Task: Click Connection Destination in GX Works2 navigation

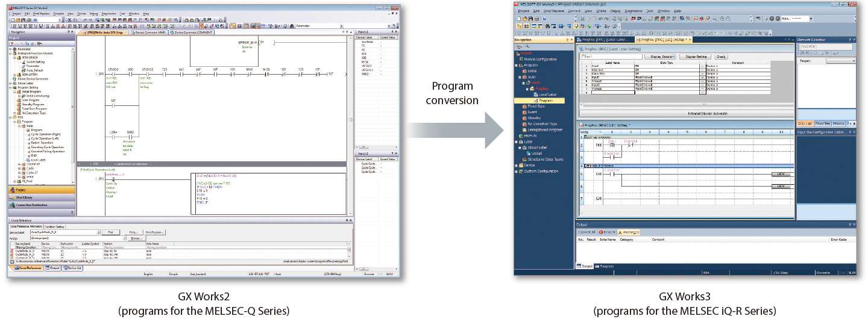Action: [x=33, y=205]
